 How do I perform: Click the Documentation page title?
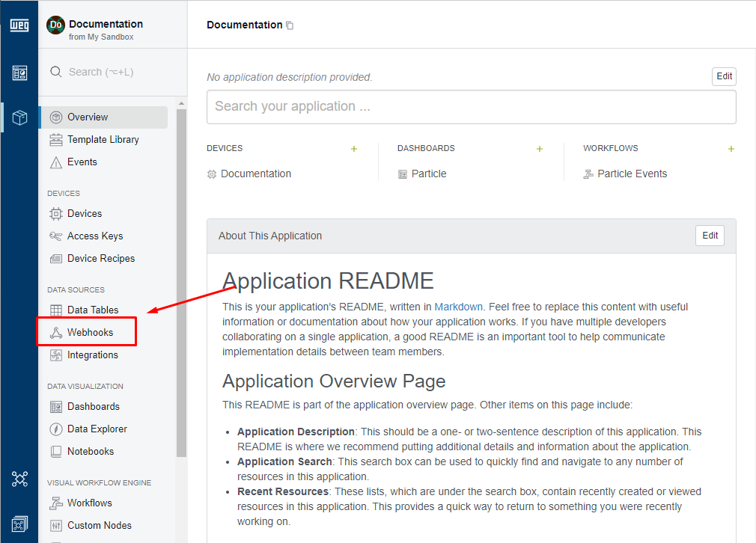click(245, 25)
